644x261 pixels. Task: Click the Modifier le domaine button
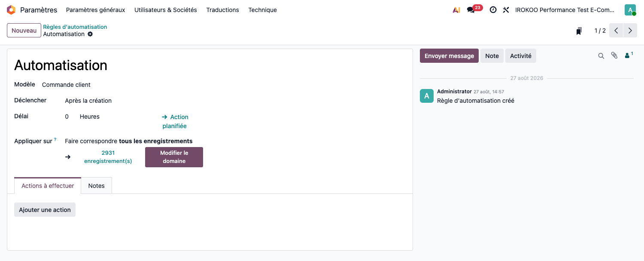[x=174, y=157]
